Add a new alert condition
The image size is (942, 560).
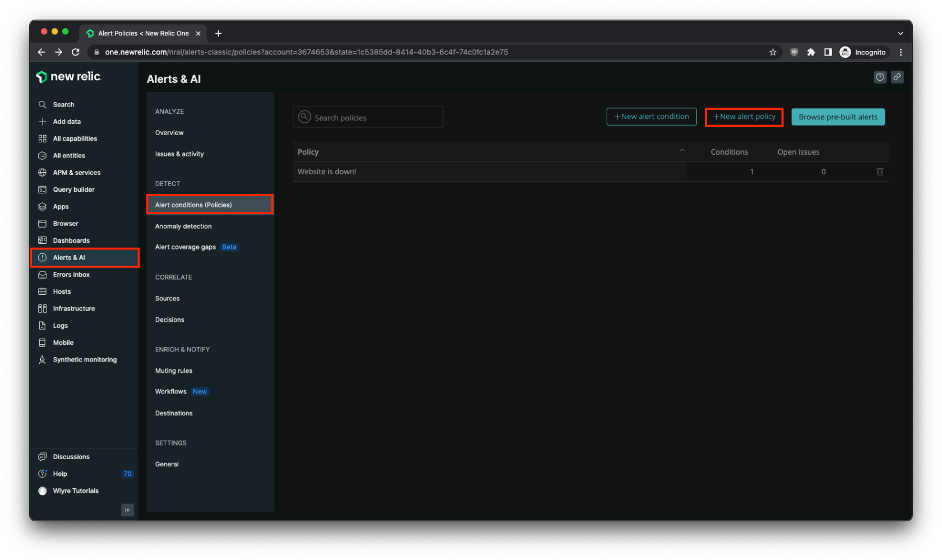(651, 117)
